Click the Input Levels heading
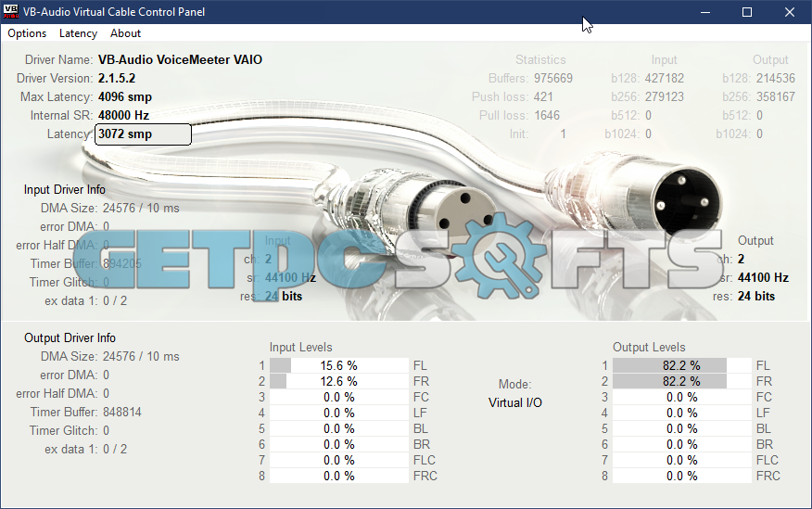This screenshot has height=509, width=812. 300,347
